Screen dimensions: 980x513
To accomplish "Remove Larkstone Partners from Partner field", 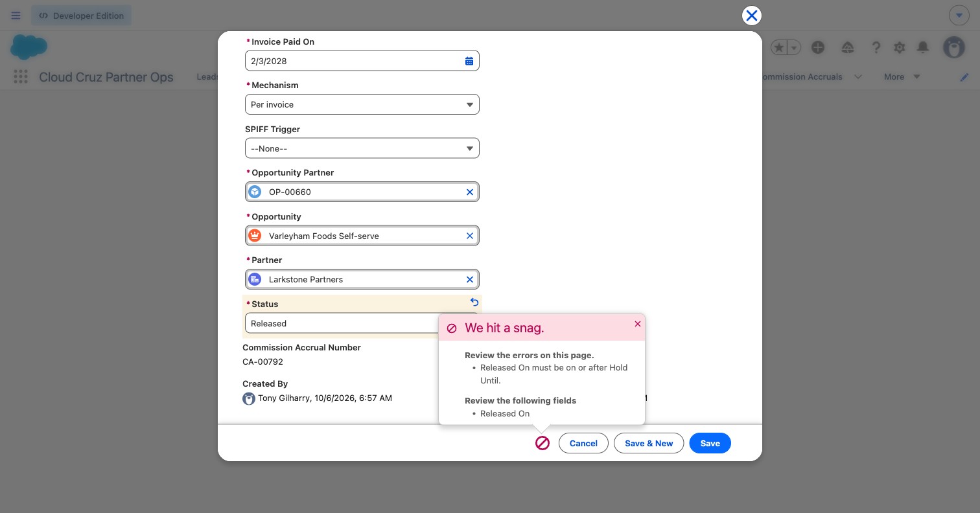I will [470, 279].
